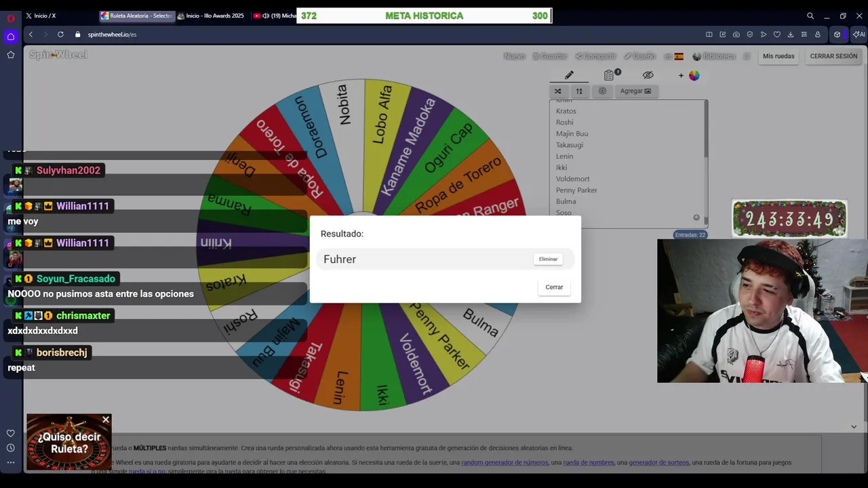
Task: Open the emoji smiley picker in entries box
Action: [x=696, y=218]
